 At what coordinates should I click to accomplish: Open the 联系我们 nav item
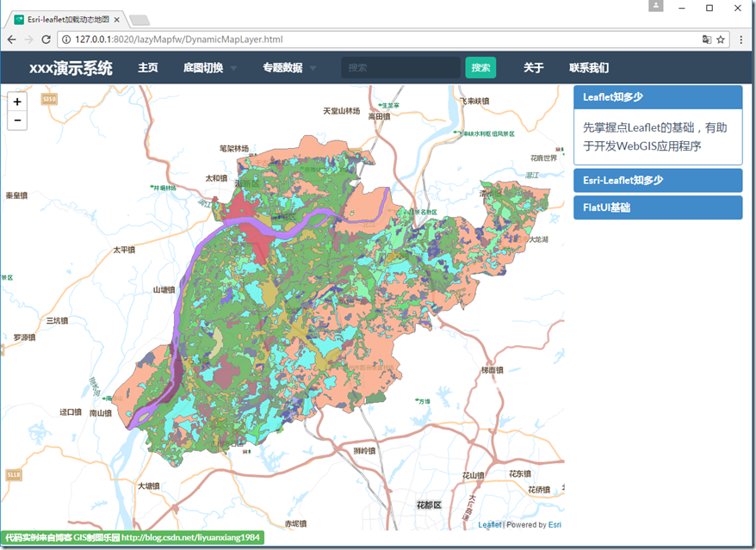[x=589, y=68]
